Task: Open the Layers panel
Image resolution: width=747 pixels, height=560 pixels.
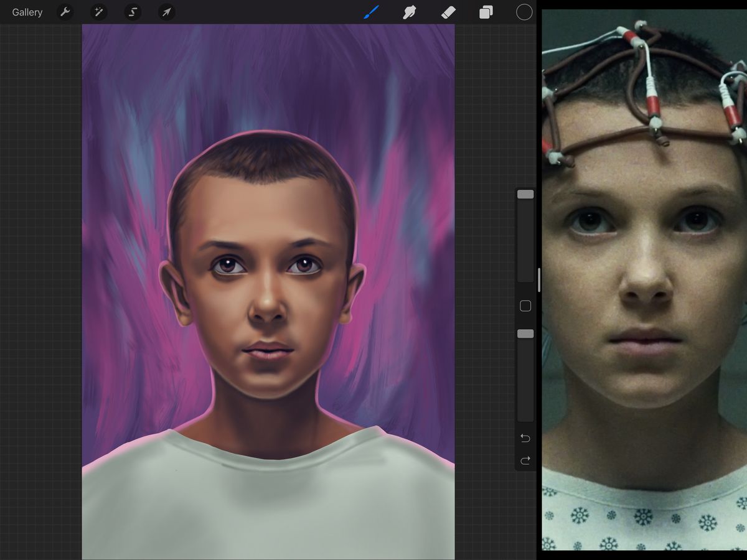Action: click(x=486, y=12)
